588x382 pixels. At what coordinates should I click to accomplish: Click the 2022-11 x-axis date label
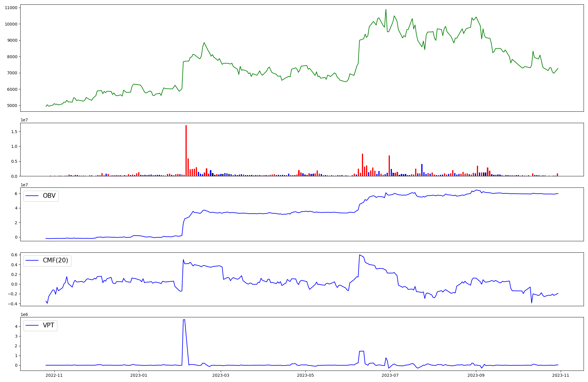point(54,375)
